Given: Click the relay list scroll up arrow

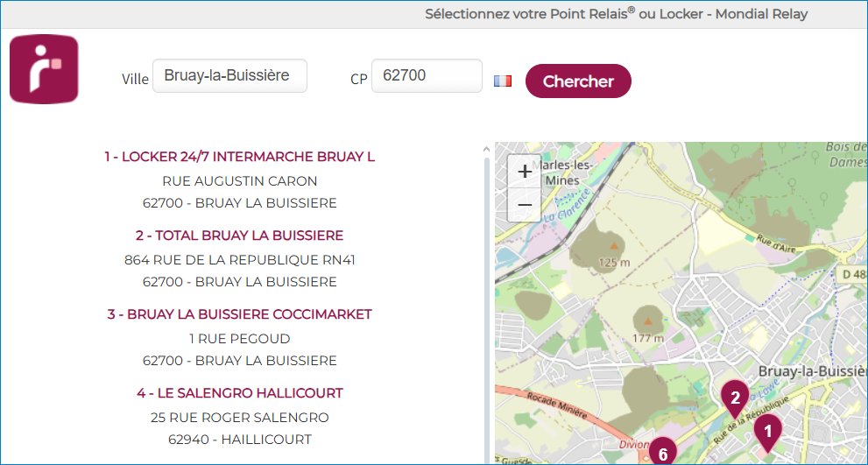Looking at the screenshot, I should tap(487, 150).
